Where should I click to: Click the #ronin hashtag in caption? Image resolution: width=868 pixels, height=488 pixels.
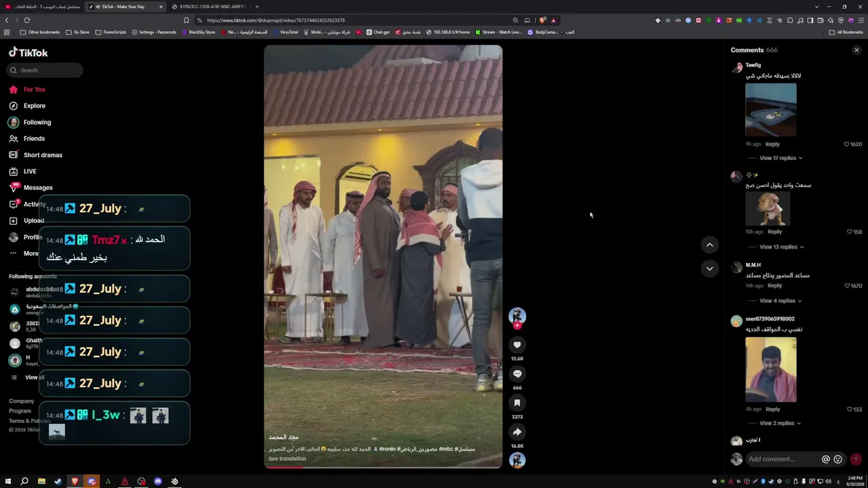click(x=388, y=449)
